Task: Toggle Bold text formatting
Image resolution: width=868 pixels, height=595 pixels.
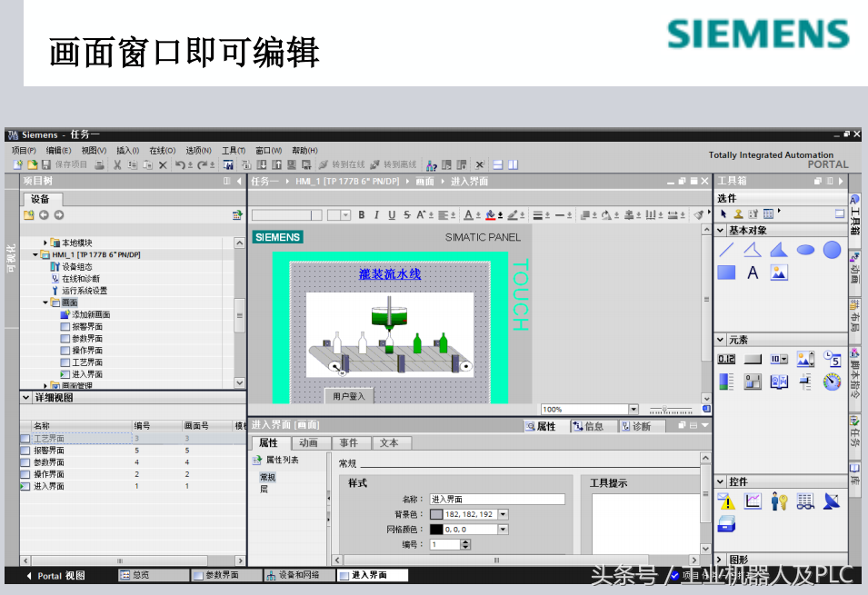Action: pyautogui.click(x=361, y=215)
